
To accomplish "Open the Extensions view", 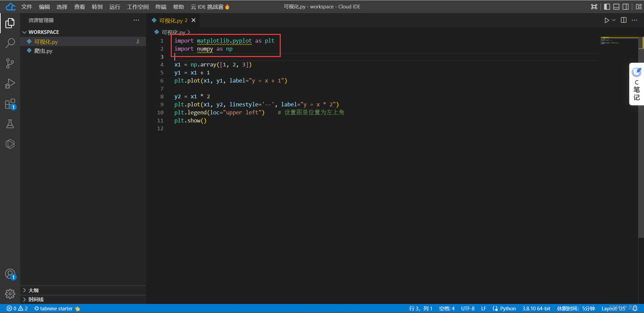I will (x=10, y=104).
